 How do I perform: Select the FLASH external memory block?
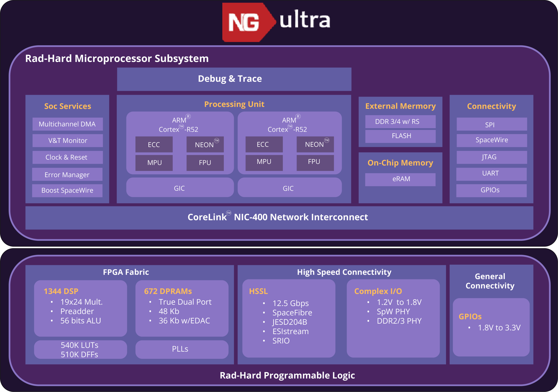[400, 136]
